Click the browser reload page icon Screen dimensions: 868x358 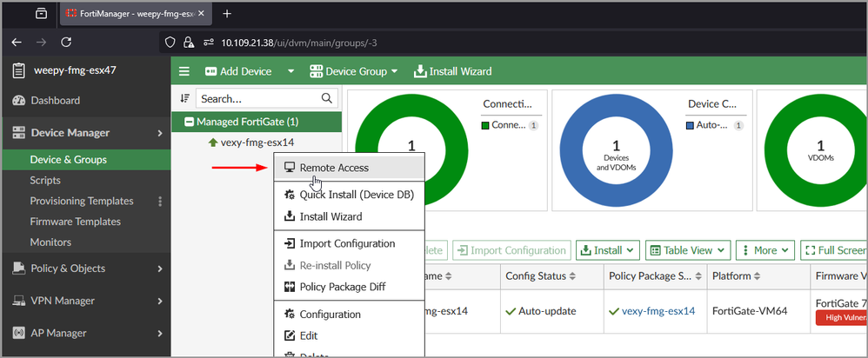(66, 41)
